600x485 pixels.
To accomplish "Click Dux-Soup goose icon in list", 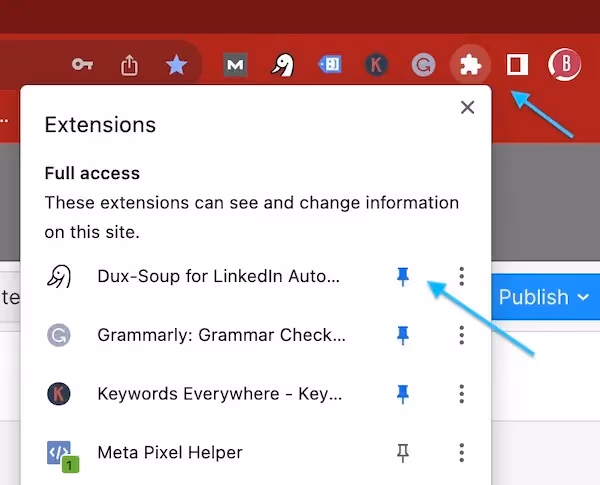I will click(x=59, y=276).
